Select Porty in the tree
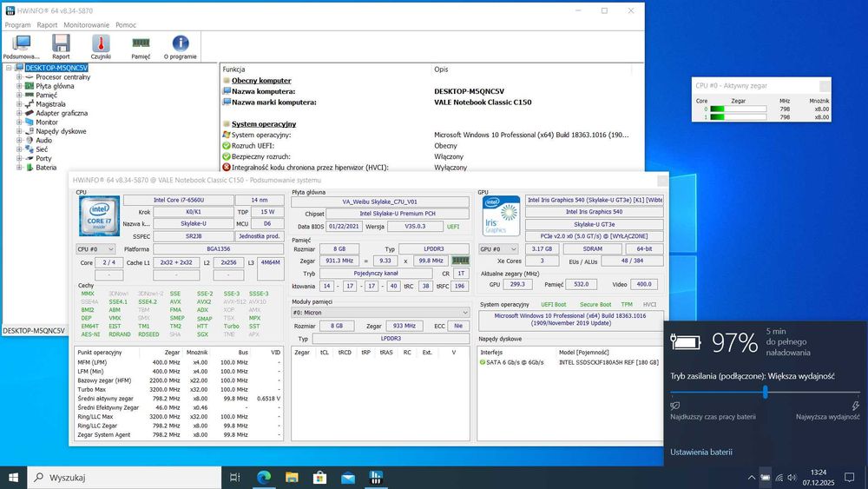 click(x=43, y=158)
